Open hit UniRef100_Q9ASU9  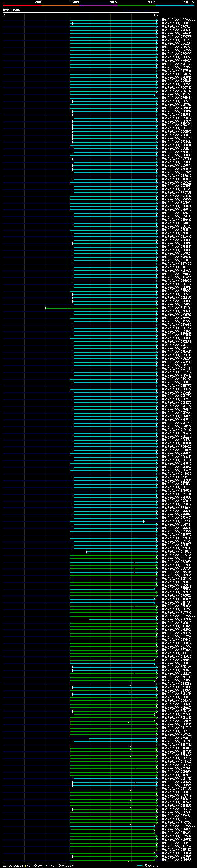176,30
